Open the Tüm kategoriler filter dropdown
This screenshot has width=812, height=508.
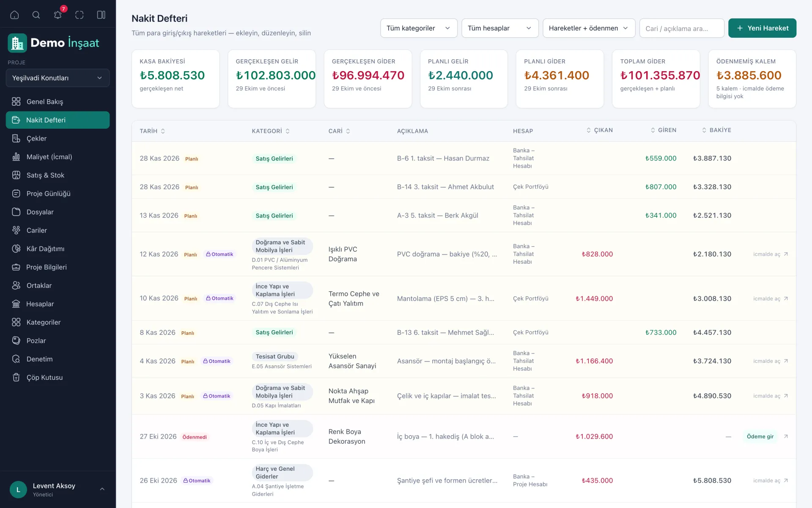pos(419,28)
